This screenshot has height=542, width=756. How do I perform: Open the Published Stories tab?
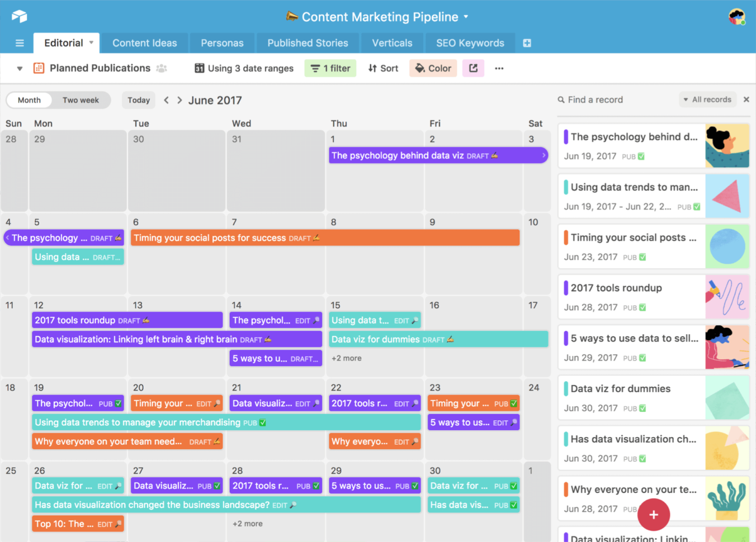(x=308, y=43)
